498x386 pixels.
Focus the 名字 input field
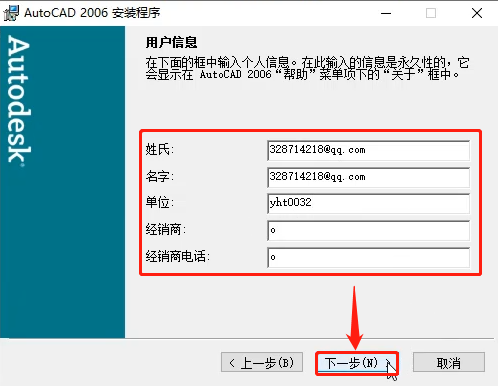369,177
